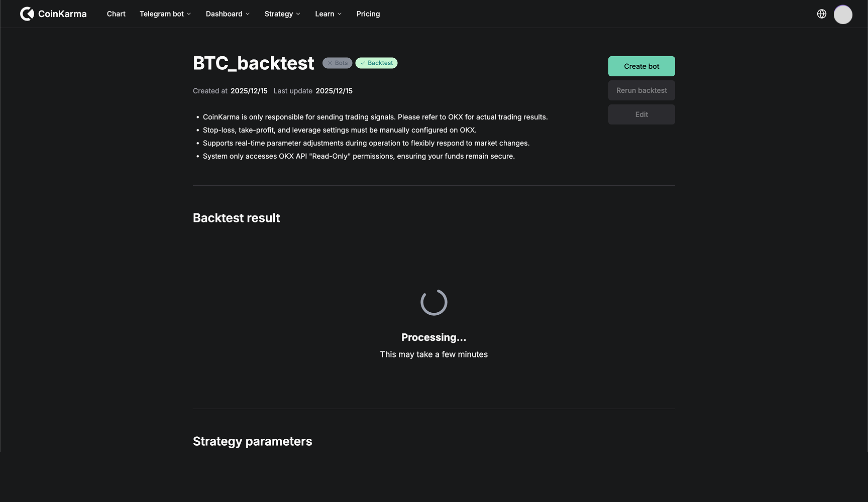Click the loading spinner in Backtest result
This screenshot has height=502, width=868.
[x=434, y=302]
